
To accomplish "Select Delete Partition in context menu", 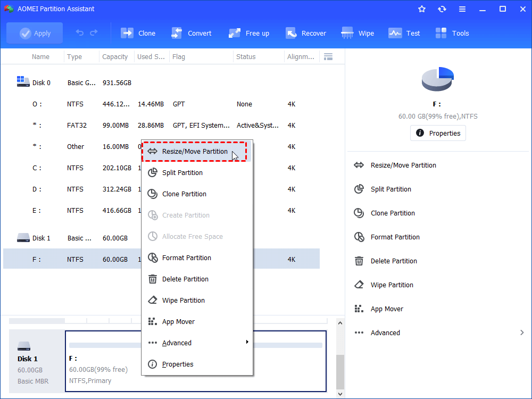I will coord(197,279).
